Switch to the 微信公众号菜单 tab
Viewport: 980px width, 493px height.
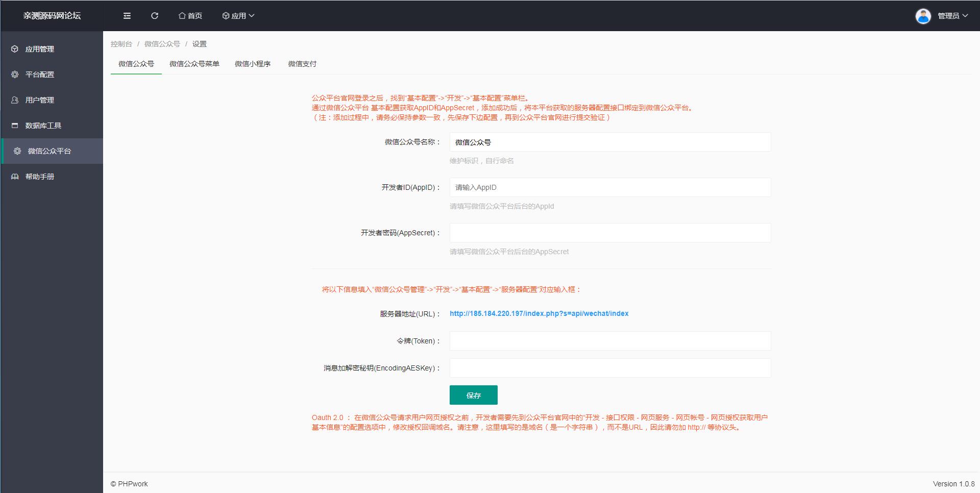point(194,64)
